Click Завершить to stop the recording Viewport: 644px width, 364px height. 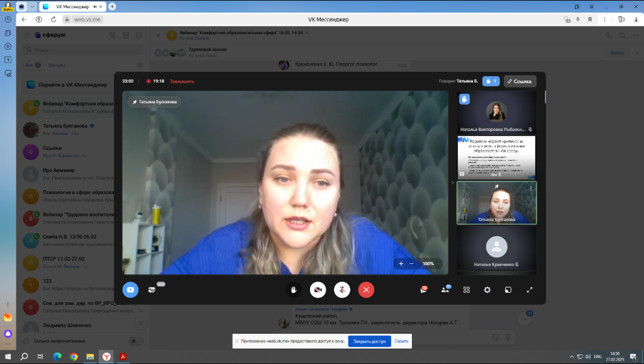click(x=182, y=81)
